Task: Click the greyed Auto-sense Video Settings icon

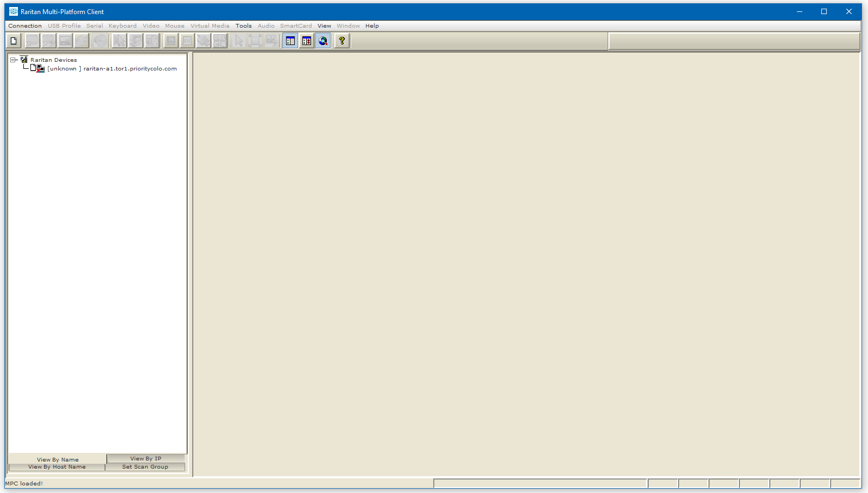Action: pos(152,41)
